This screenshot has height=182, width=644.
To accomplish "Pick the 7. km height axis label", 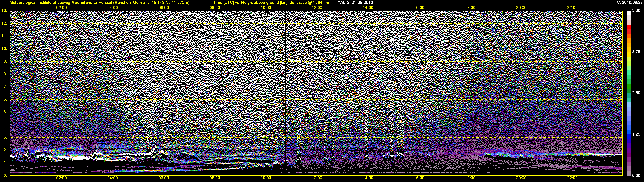I will click(5, 87).
